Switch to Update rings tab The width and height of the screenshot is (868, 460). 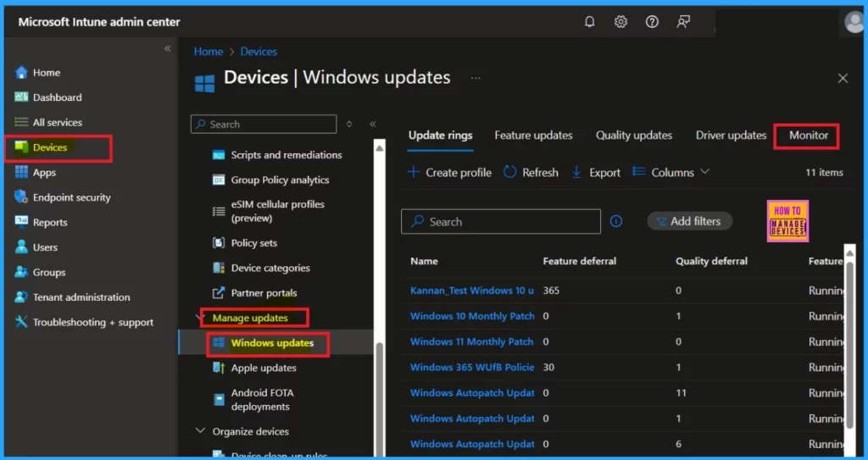(x=441, y=135)
